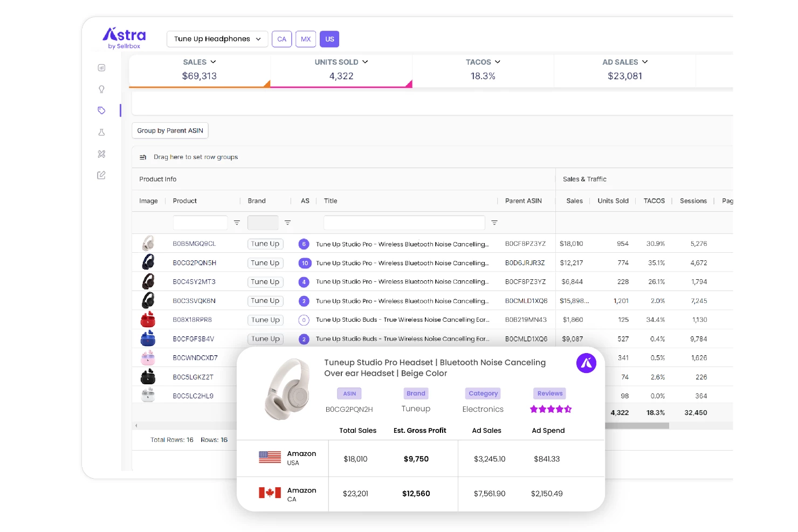Click the ad status badge numbered 6
This screenshot has height=532, width=798.
304,244
